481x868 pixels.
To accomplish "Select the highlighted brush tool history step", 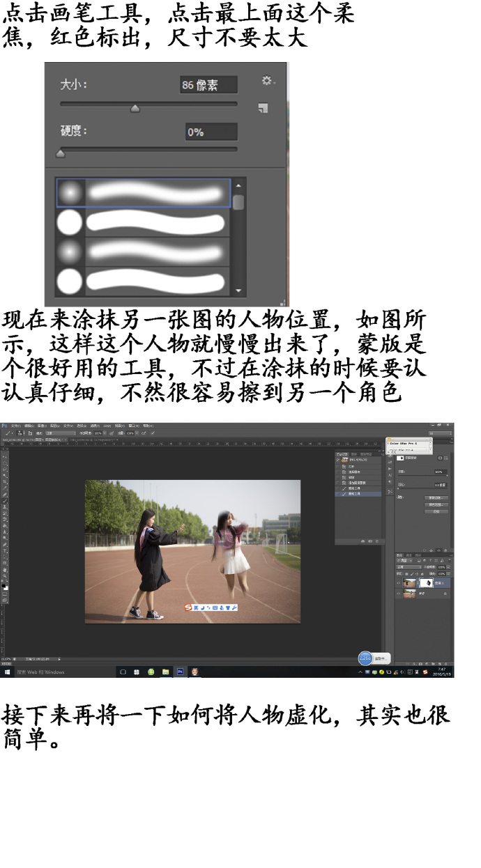I will click(358, 494).
